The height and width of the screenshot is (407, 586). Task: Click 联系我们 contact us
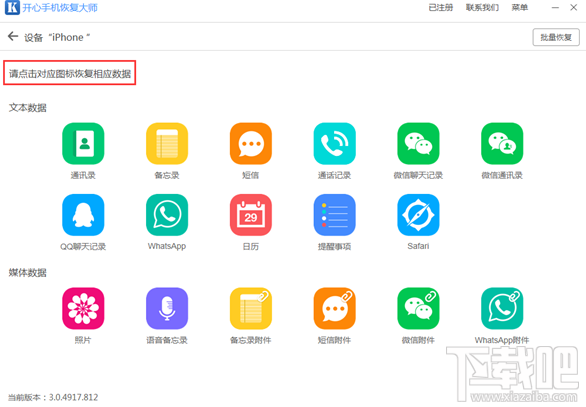click(482, 7)
